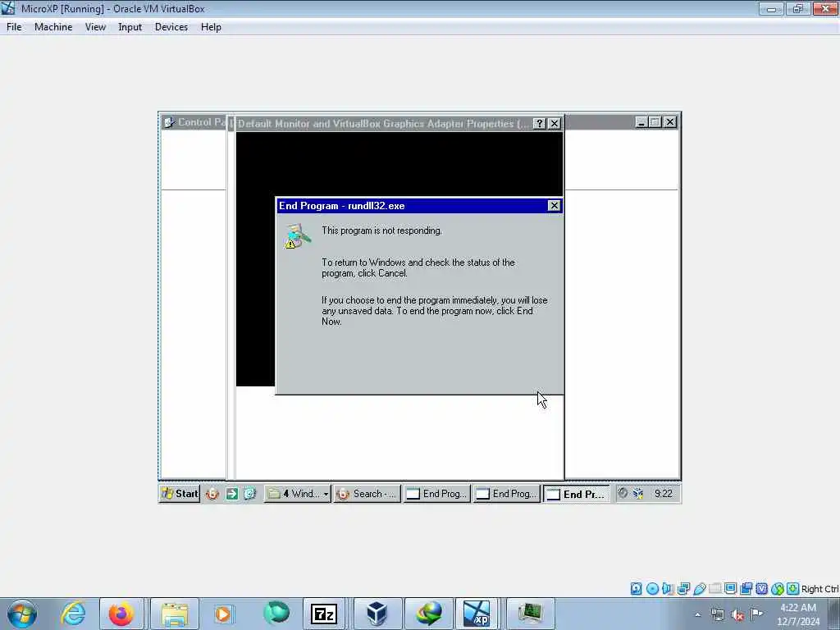Launch Firefox from host taskbar
Viewport: 840px width, 630px height.
pos(121,614)
